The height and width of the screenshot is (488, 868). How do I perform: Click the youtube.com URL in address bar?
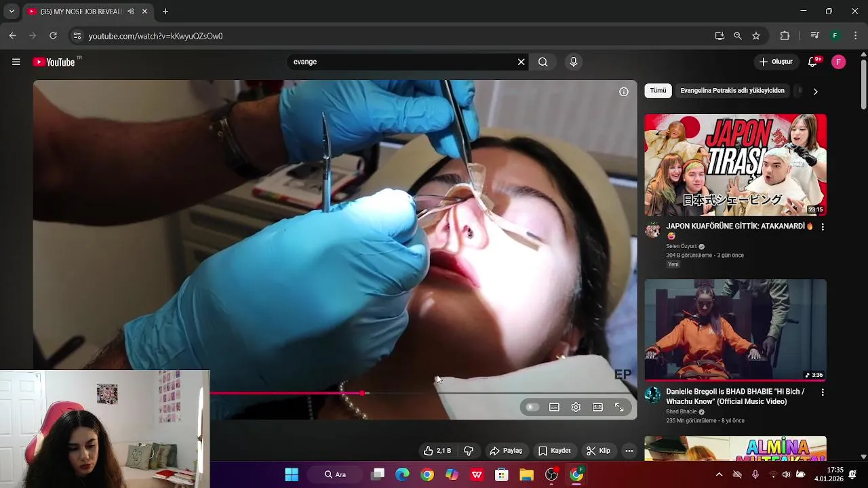pyautogui.click(x=156, y=36)
